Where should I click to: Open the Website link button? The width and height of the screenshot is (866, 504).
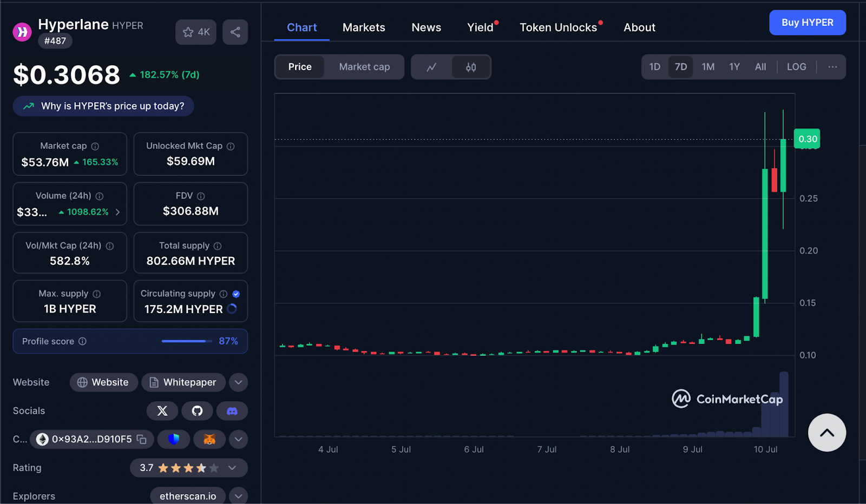[x=103, y=382]
